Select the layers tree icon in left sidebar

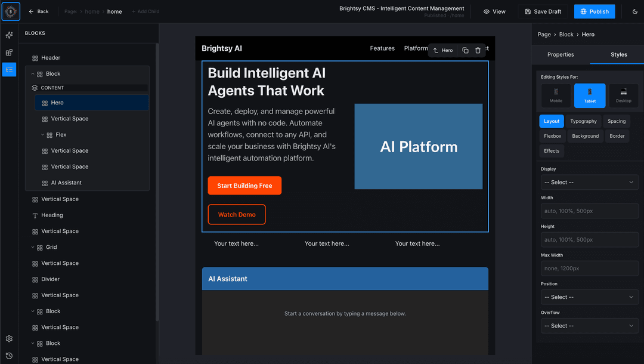(x=9, y=70)
